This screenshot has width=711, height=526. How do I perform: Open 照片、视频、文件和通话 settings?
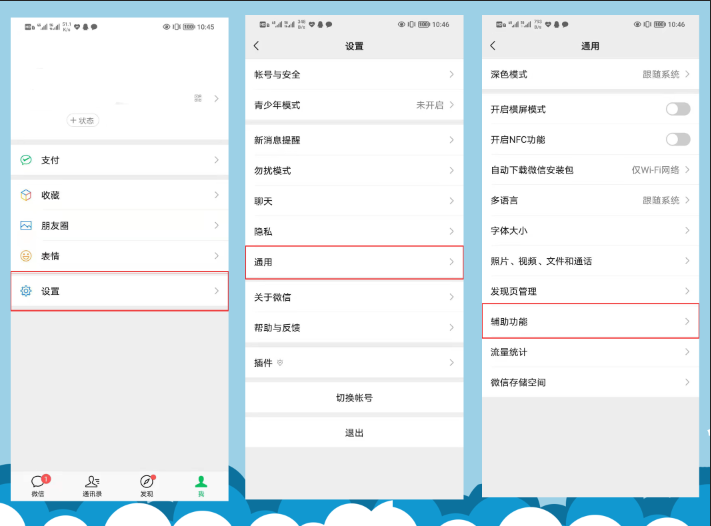pyautogui.click(x=590, y=261)
